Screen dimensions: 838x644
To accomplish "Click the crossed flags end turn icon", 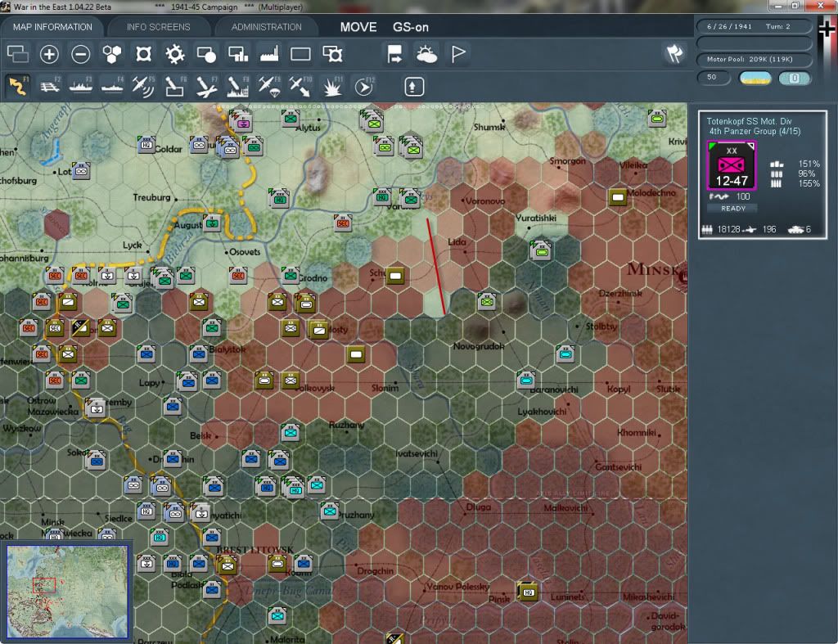I will tap(674, 53).
